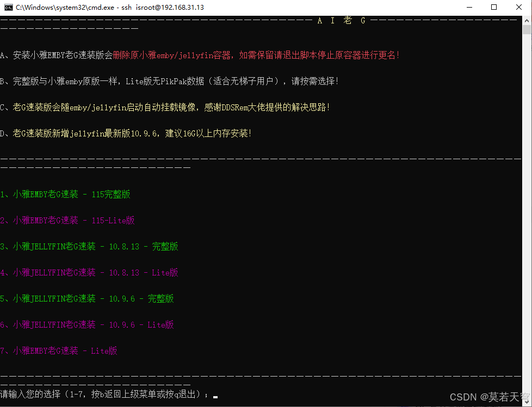Screen dimensions: 532x407
Task: Click option 4 JELLYFIN 10.8.13 Lite版
Action: 89,272
